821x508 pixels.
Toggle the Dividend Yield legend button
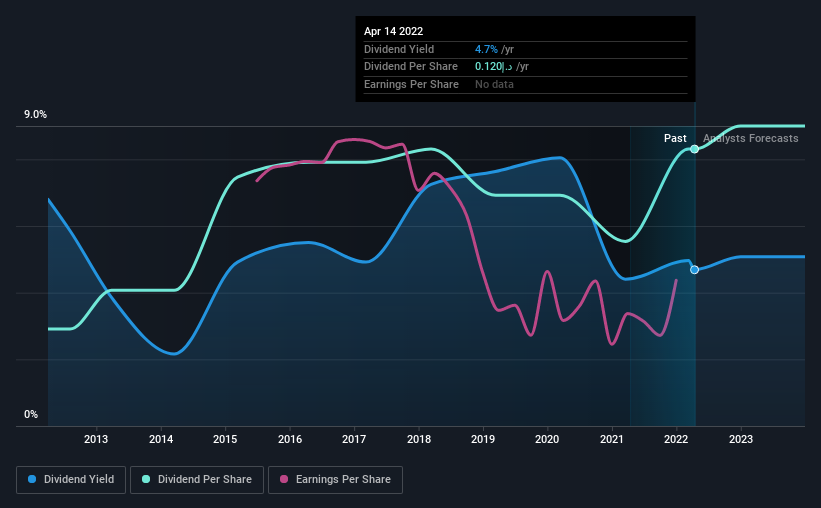71,480
